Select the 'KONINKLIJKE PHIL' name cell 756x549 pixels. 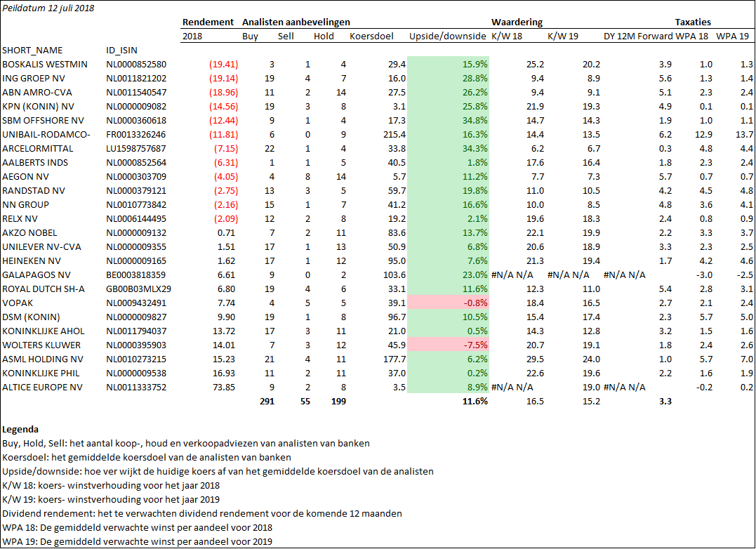[41, 373]
